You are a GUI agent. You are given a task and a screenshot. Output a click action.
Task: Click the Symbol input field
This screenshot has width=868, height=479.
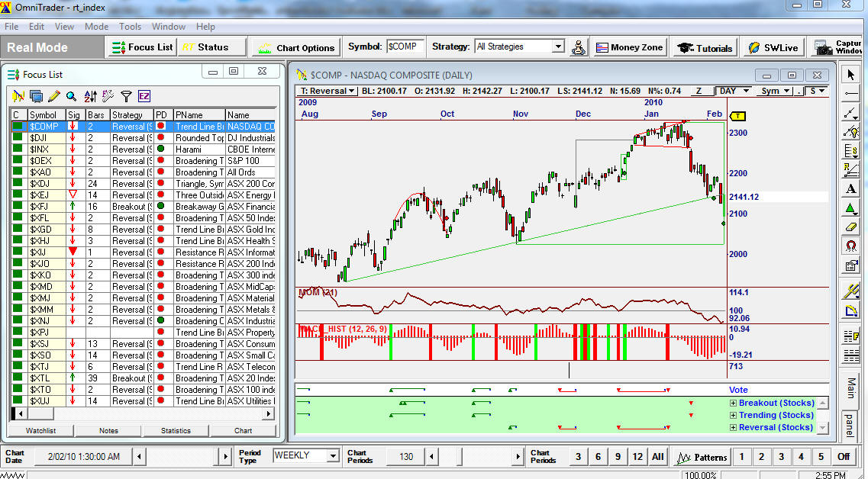coord(405,47)
